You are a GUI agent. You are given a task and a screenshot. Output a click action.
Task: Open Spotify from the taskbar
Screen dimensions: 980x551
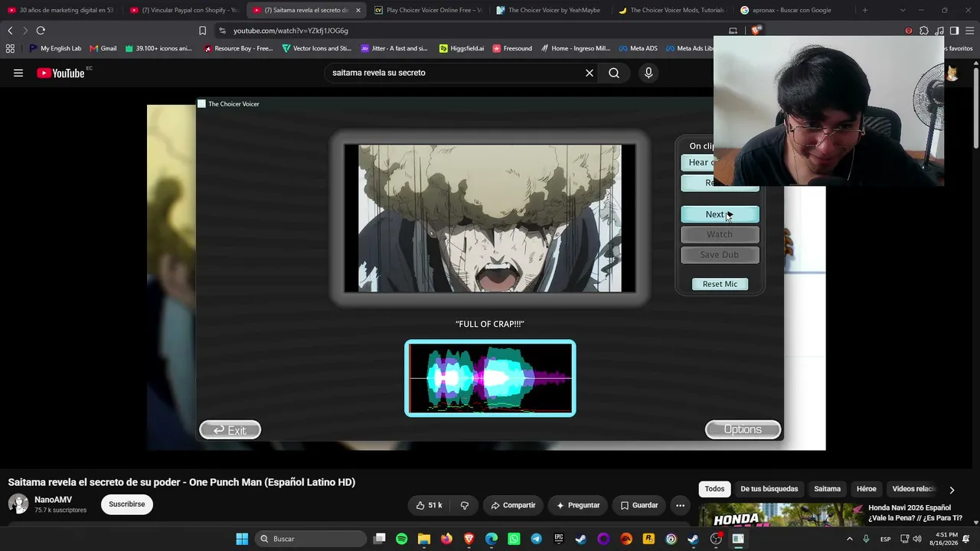click(402, 539)
